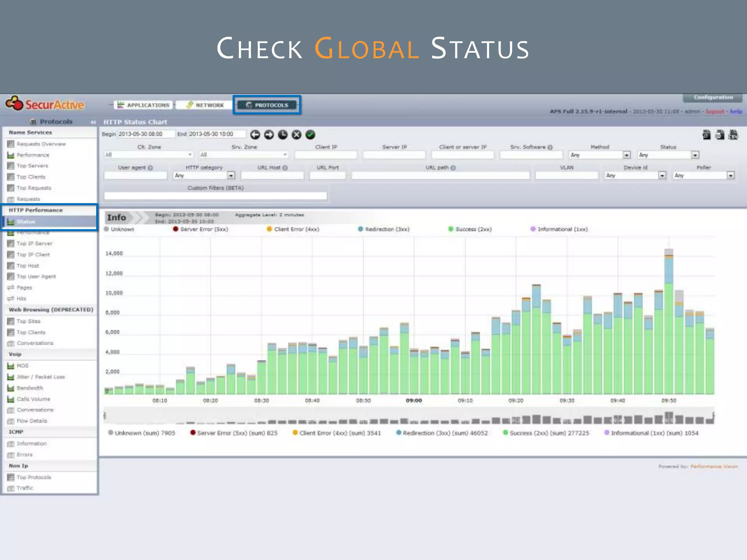Viewport: 747px width, 560px height.
Task: Open HTTP Hits view
Action: click(21, 299)
